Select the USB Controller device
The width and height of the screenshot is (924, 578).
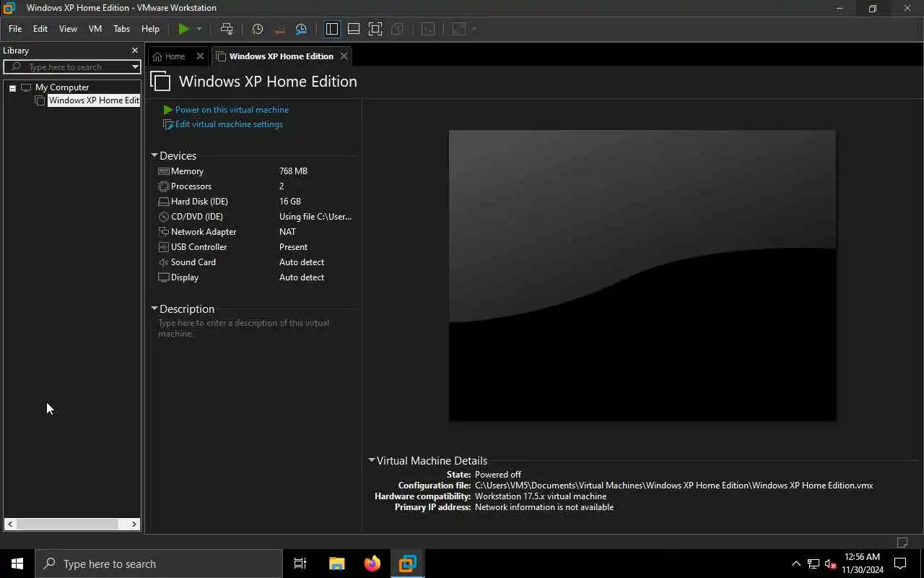click(x=254, y=247)
